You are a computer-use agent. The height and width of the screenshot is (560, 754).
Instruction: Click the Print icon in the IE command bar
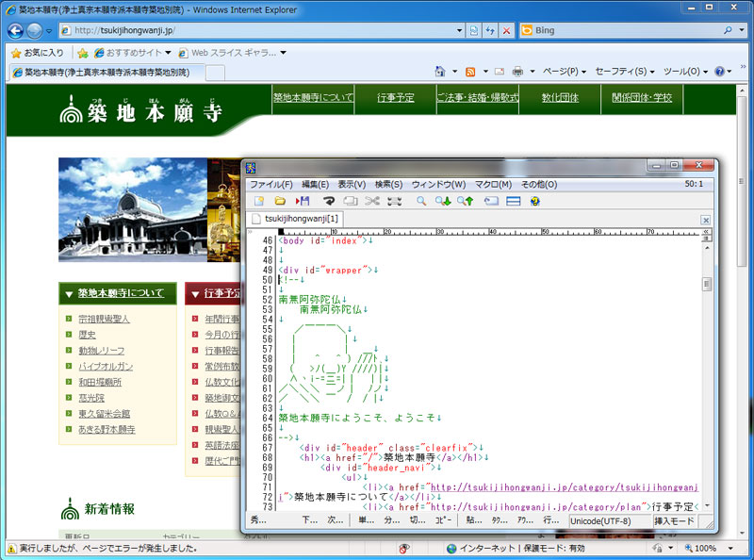[x=517, y=72]
